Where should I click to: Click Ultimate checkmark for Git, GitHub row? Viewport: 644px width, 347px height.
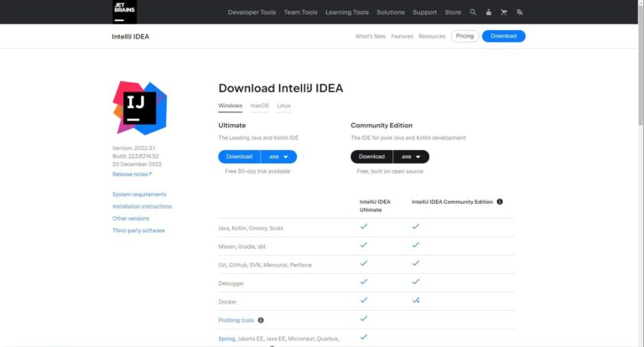tap(363, 263)
